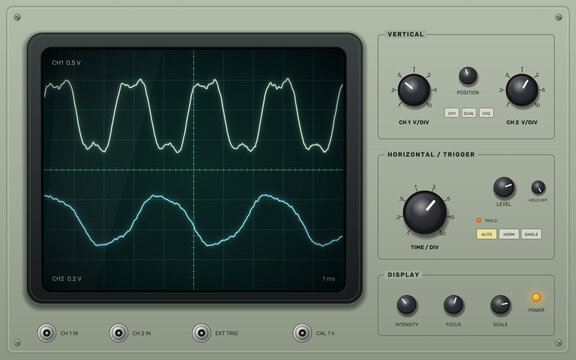Click the TIME / DIV label
The width and height of the screenshot is (576, 360).
coord(425,247)
